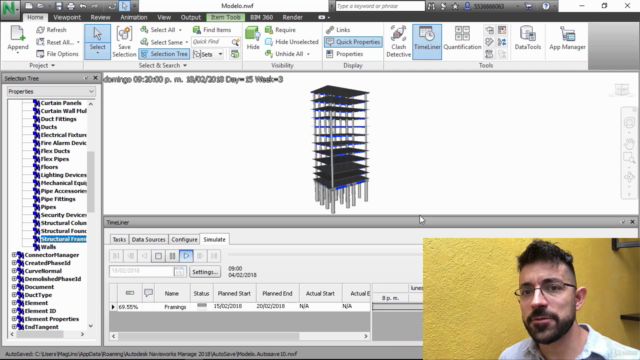Viewport: 640px width, 360px height.
Task: Jump simulation to end
Action: coord(214,256)
